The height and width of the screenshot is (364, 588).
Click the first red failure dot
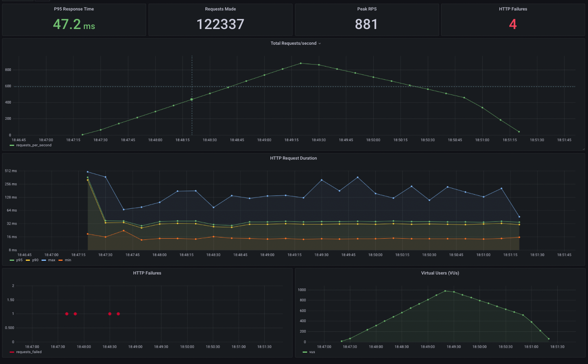coord(67,314)
